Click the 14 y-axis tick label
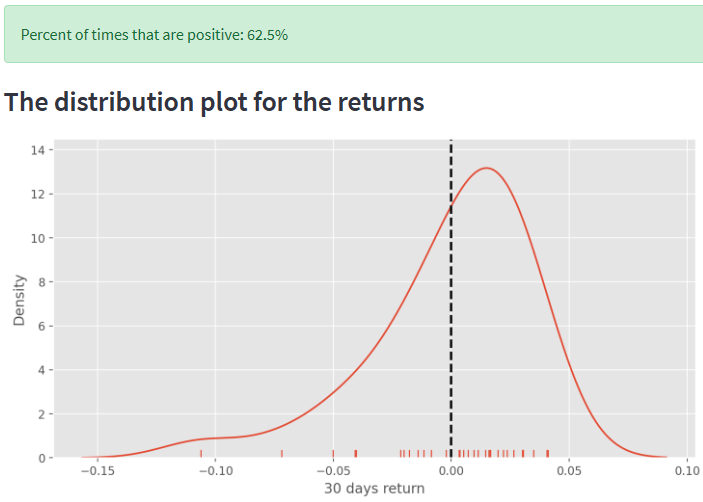The width and height of the screenshot is (703, 502). [x=39, y=150]
